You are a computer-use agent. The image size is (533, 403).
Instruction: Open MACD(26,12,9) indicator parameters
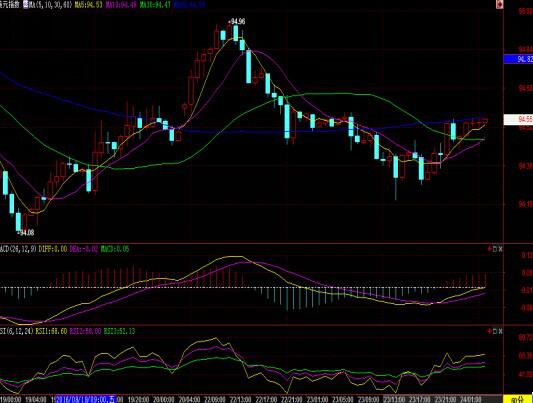click(x=18, y=249)
